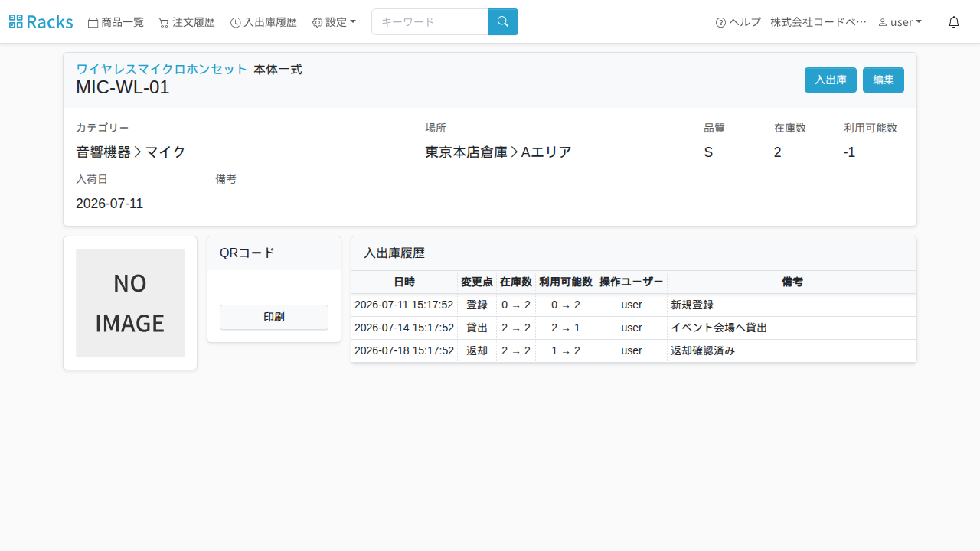Click the 株式会社コードベ… company name

tap(818, 22)
